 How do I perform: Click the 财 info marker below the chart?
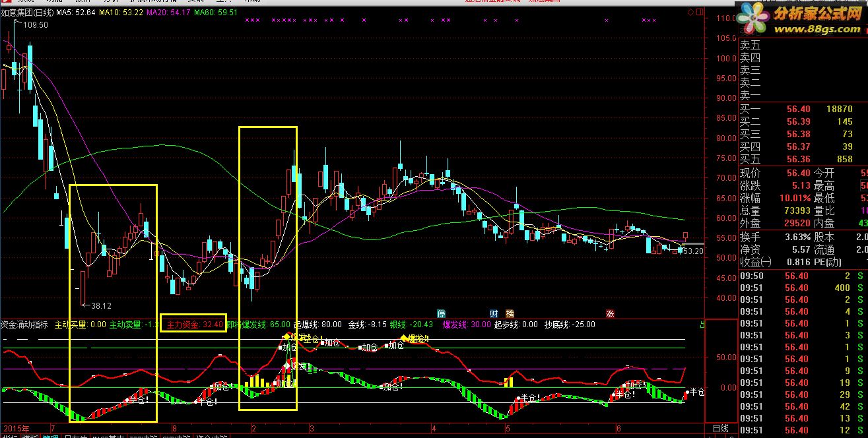click(493, 313)
